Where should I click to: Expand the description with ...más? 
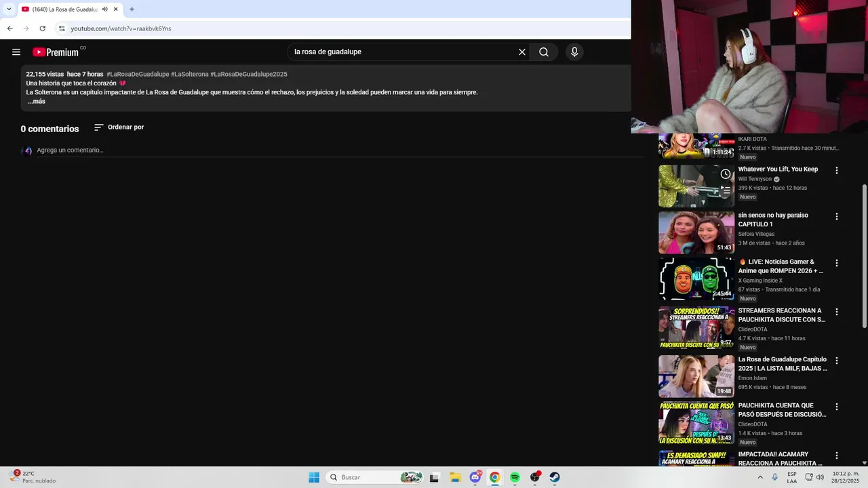pos(37,101)
